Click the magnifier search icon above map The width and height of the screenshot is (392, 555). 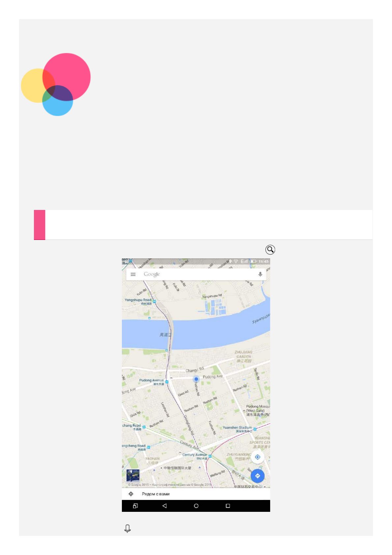(270, 250)
